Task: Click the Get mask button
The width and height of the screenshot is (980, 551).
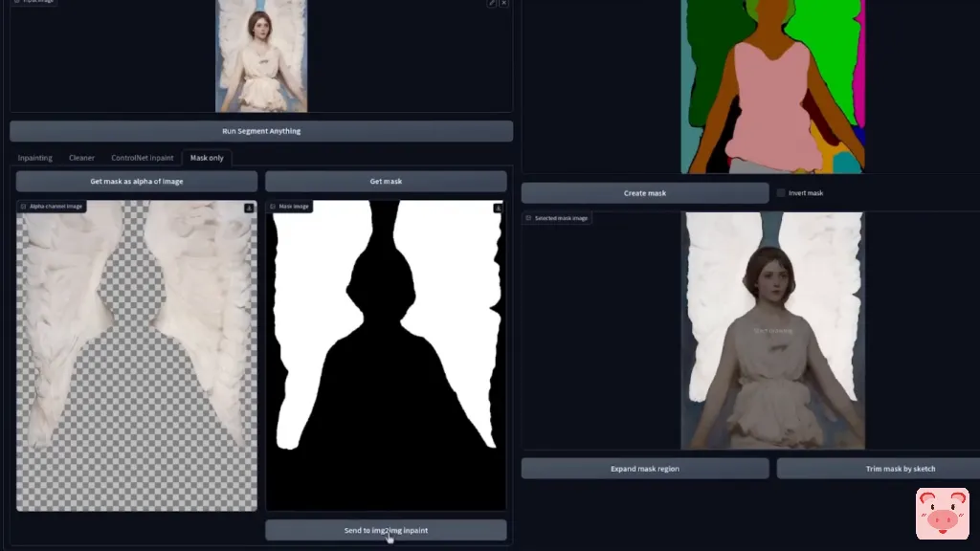Action: click(x=386, y=181)
